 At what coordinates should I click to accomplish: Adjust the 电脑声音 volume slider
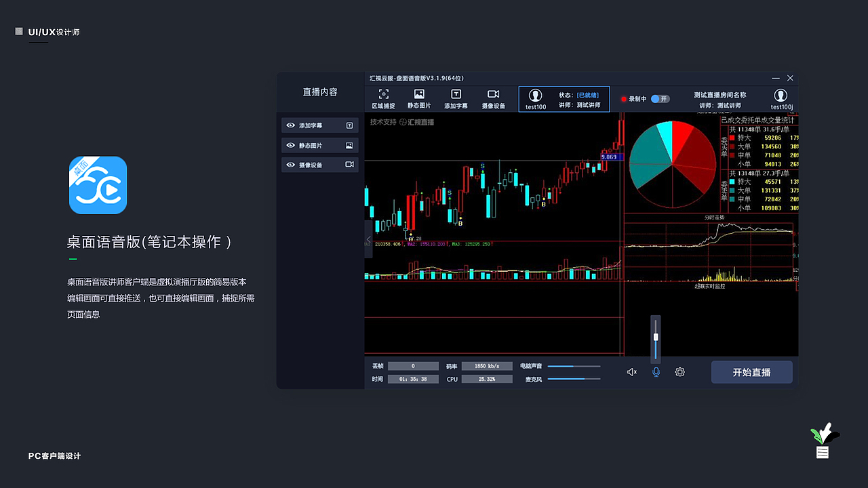pyautogui.click(x=574, y=366)
